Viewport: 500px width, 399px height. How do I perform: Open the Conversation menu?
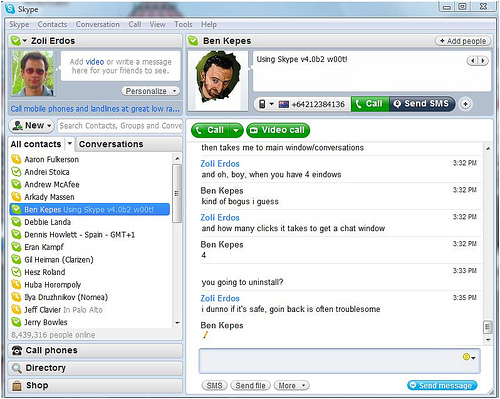coord(98,24)
